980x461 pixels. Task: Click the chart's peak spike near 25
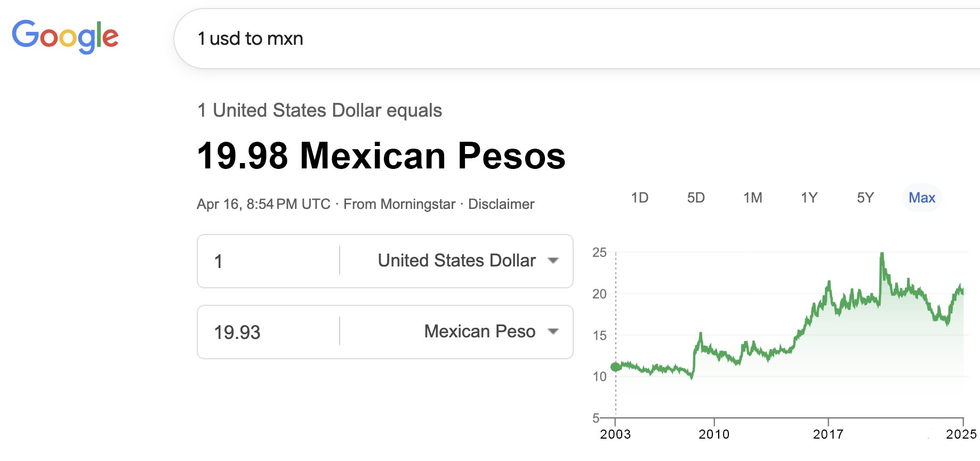tap(882, 255)
